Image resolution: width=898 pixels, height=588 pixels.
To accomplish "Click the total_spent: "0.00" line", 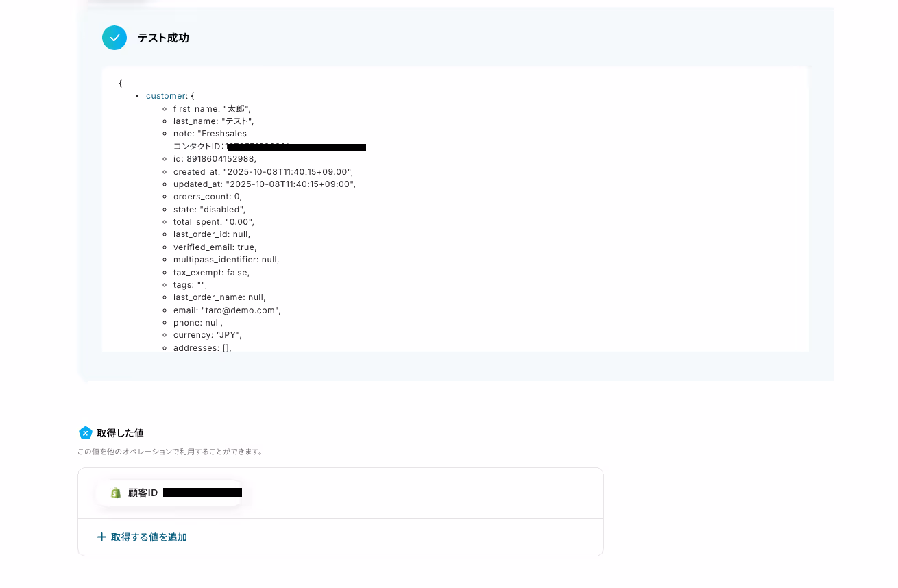I will [x=214, y=222].
